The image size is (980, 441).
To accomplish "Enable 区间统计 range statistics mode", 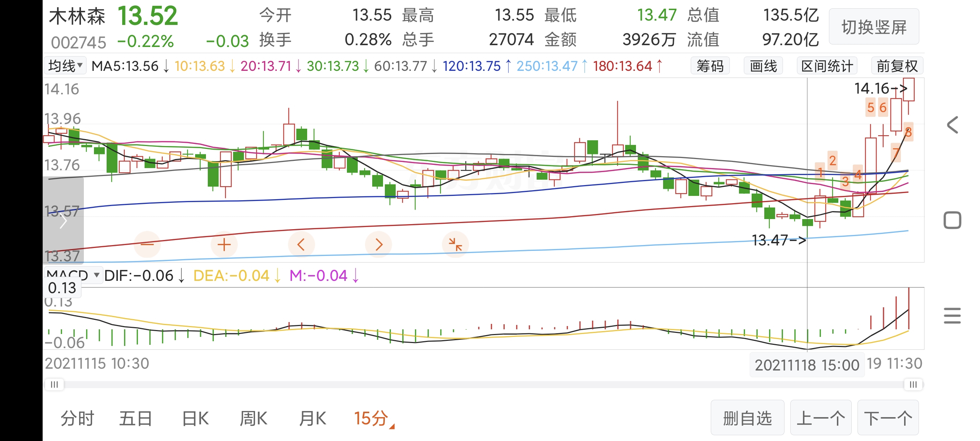I will 827,66.
